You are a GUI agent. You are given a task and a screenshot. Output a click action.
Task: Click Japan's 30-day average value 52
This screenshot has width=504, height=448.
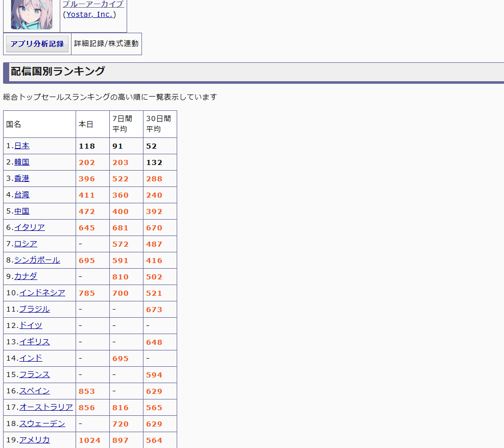[x=151, y=146]
